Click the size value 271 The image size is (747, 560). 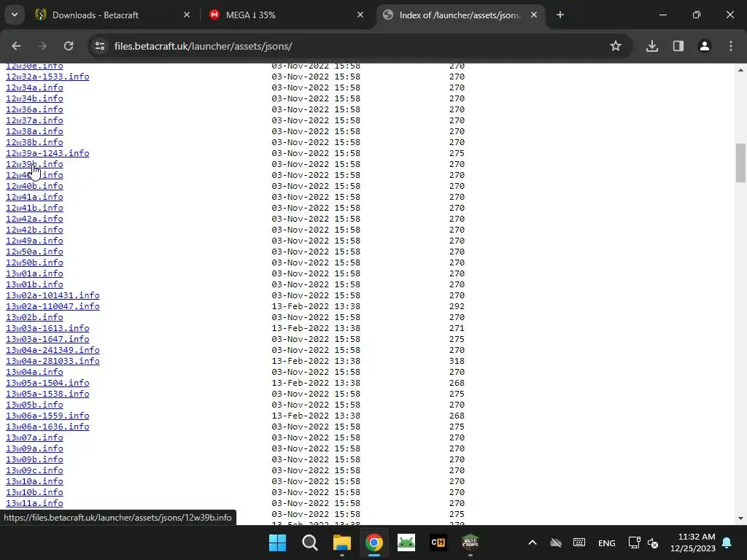(457, 329)
